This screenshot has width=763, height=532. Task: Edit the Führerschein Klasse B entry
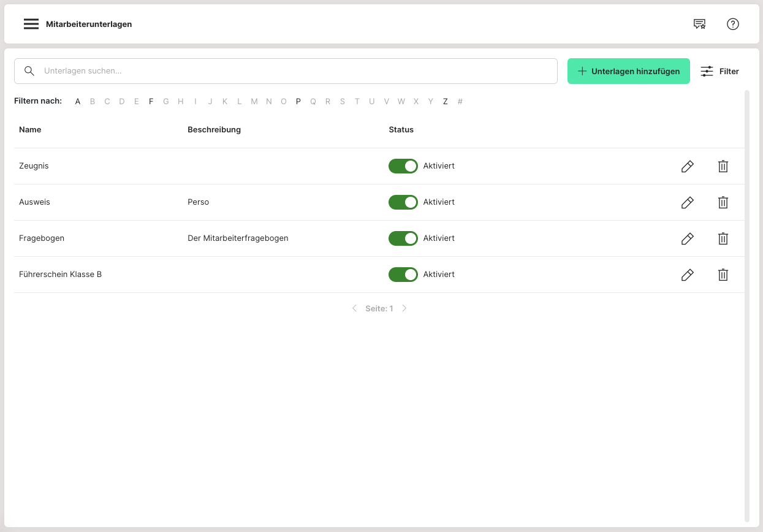click(688, 275)
